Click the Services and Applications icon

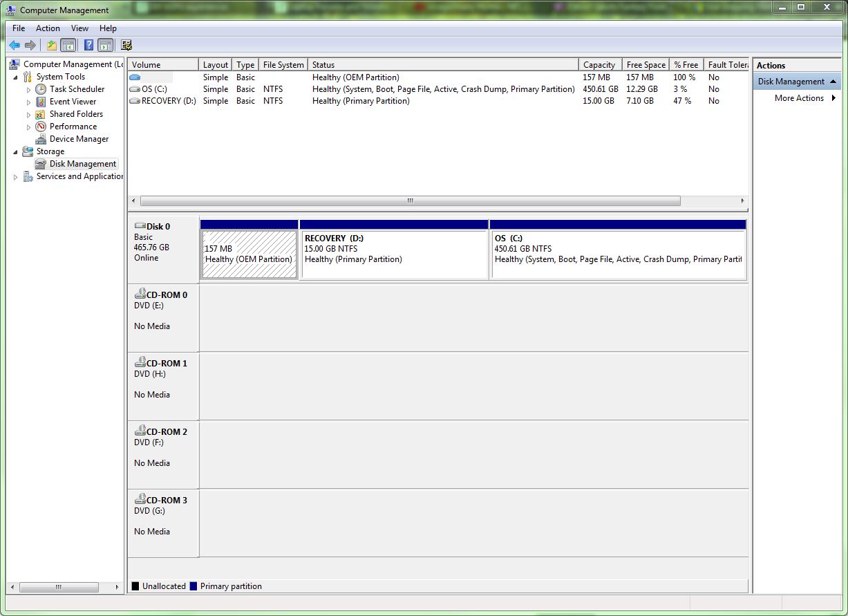pyautogui.click(x=28, y=176)
